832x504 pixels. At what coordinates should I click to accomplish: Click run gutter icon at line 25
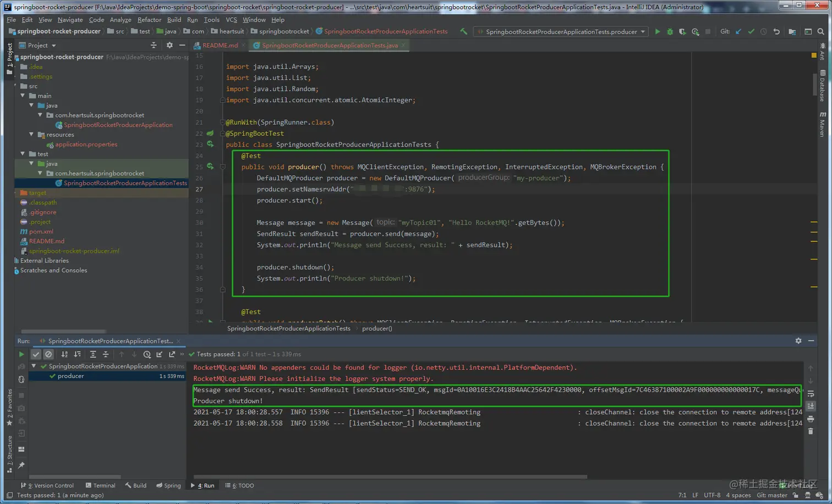(210, 167)
